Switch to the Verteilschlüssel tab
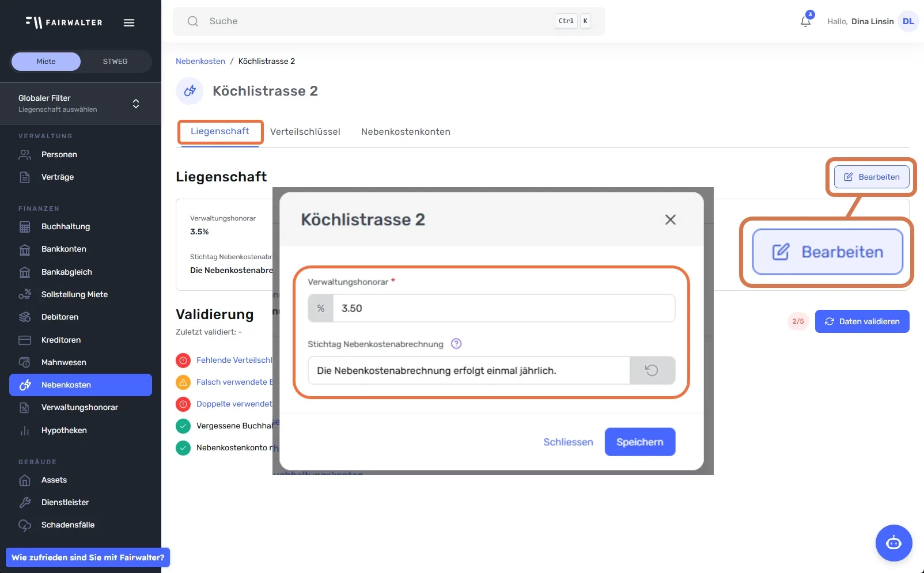Screen dimensions: 924x573 (x=305, y=132)
